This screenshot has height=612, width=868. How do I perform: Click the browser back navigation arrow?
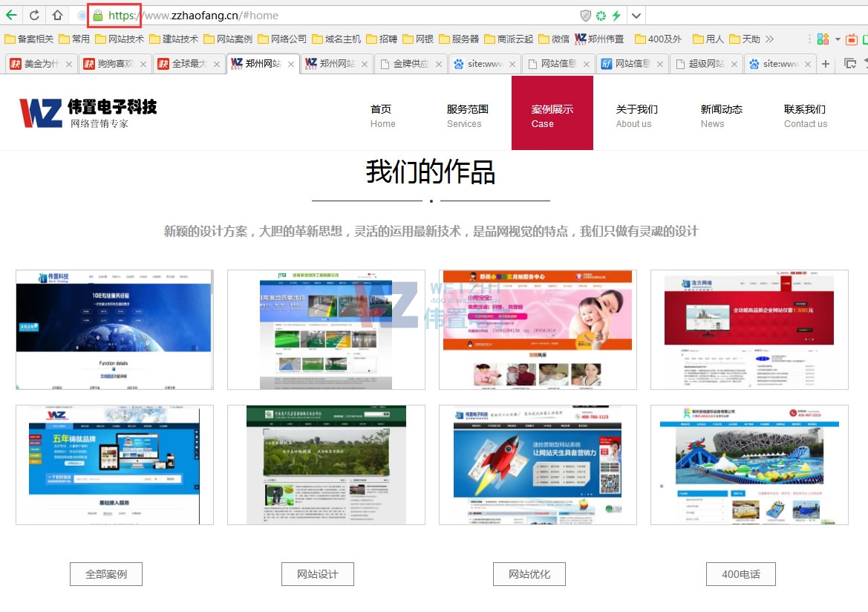click(10, 15)
